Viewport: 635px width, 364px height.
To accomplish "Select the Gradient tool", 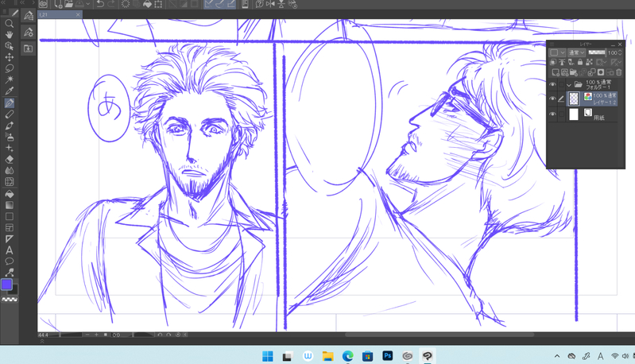I will coord(9,205).
